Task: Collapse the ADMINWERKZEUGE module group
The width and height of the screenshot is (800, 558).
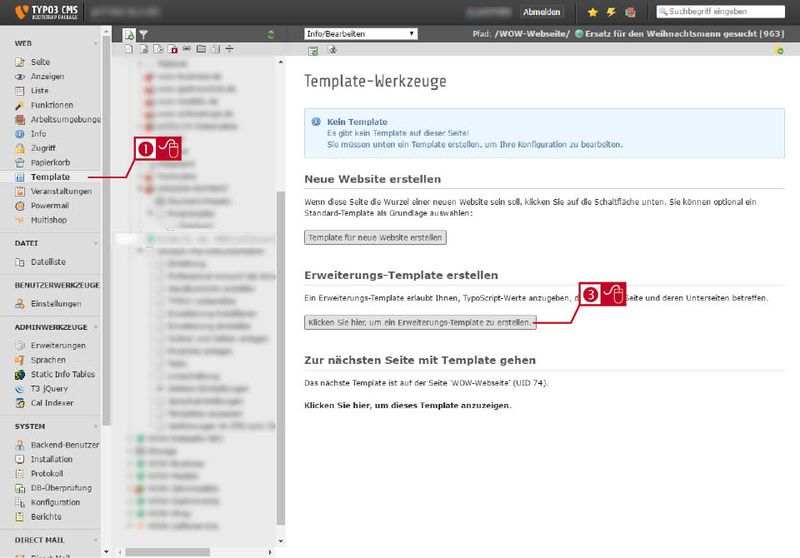Action: tap(95, 327)
